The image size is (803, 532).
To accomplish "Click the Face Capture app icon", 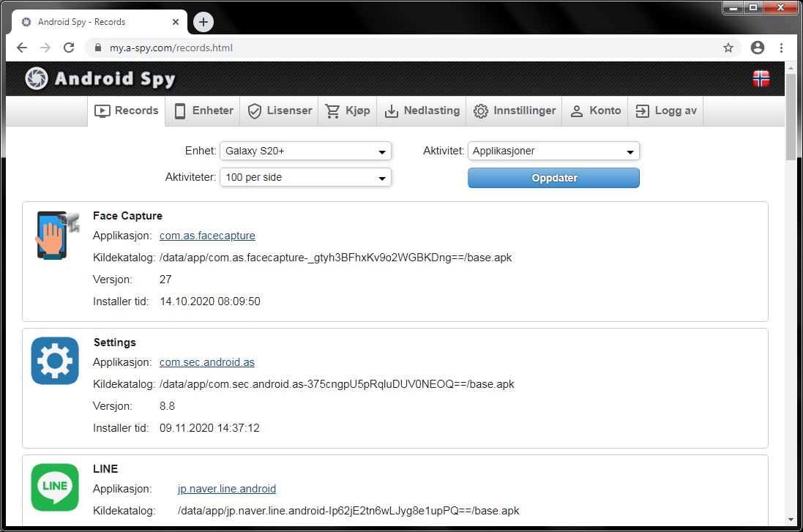I will [x=57, y=235].
